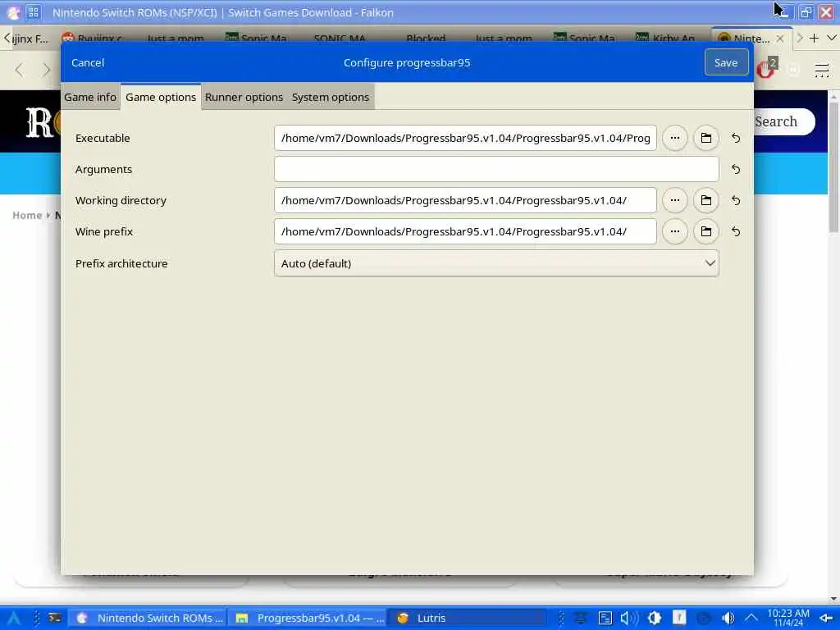Viewport: 840px width, 630px height.
Task: Show the Falkon tab list dropdown
Action: point(832,38)
